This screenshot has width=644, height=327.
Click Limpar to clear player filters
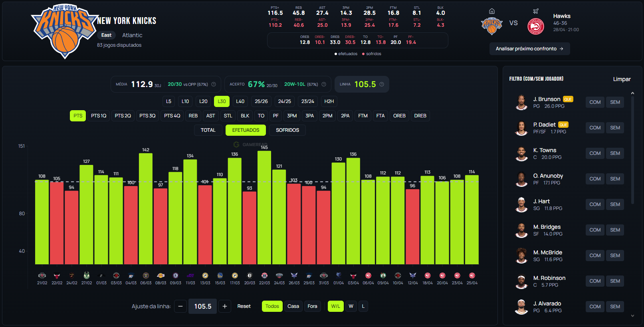tap(622, 79)
